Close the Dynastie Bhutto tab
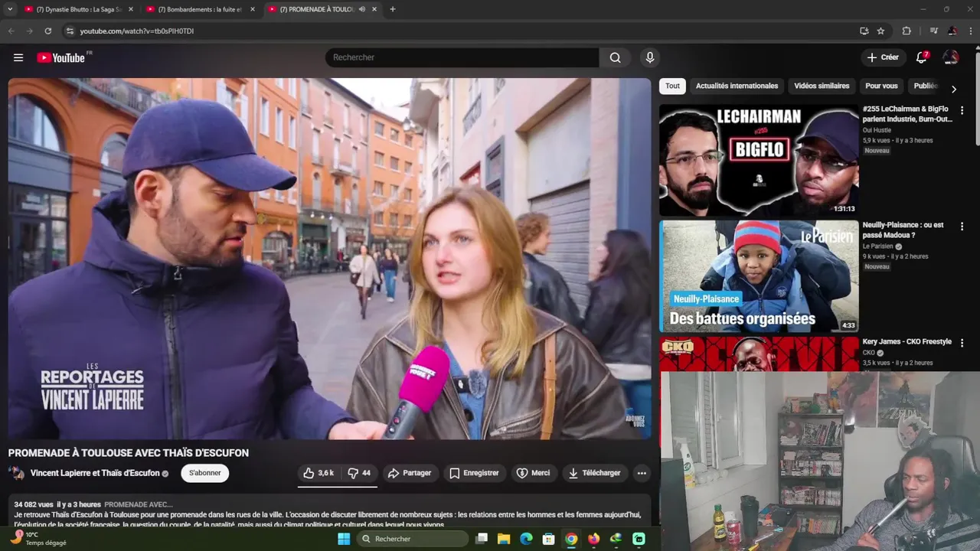This screenshot has width=980, height=551. [x=131, y=9]
